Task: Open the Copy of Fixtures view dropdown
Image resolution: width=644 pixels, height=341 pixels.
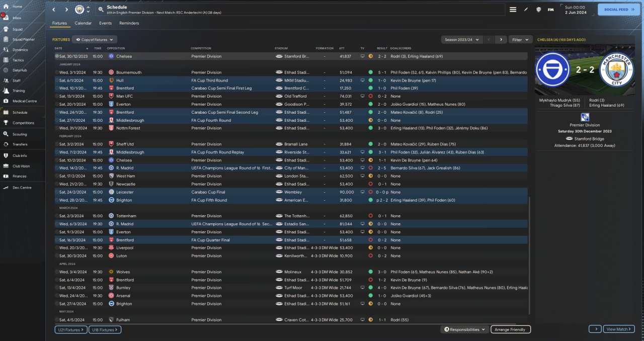Action: coord(95,39)
